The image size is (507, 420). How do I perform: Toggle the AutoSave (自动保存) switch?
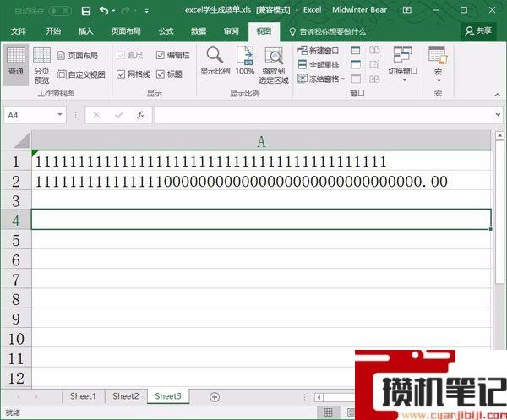coord(60,11)
